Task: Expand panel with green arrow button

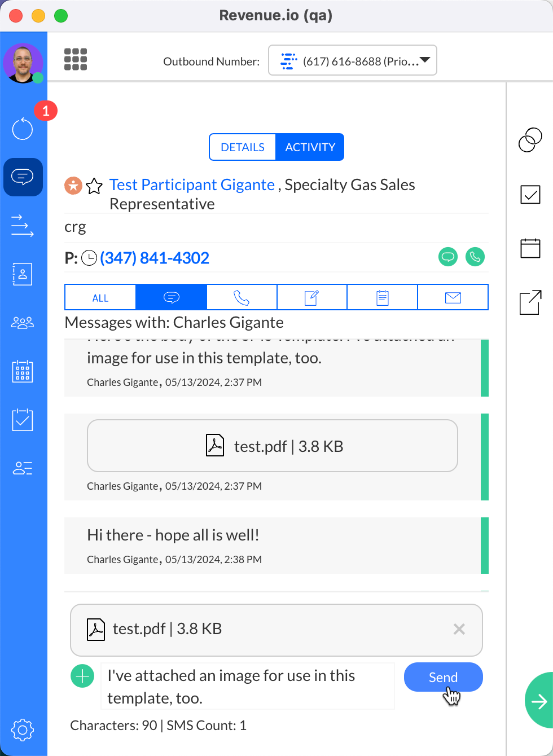Action: pyautogui.click(x=539, y=701)
